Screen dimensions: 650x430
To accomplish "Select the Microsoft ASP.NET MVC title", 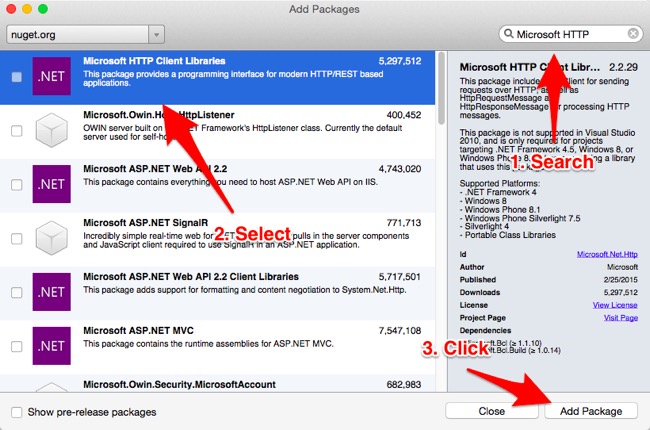I will (138, 330).
